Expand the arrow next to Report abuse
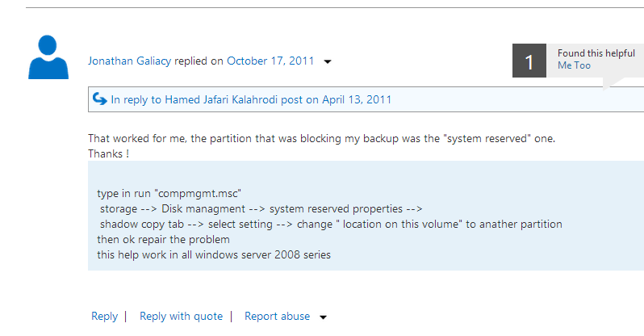644x336 pixels. coord(324,317)
